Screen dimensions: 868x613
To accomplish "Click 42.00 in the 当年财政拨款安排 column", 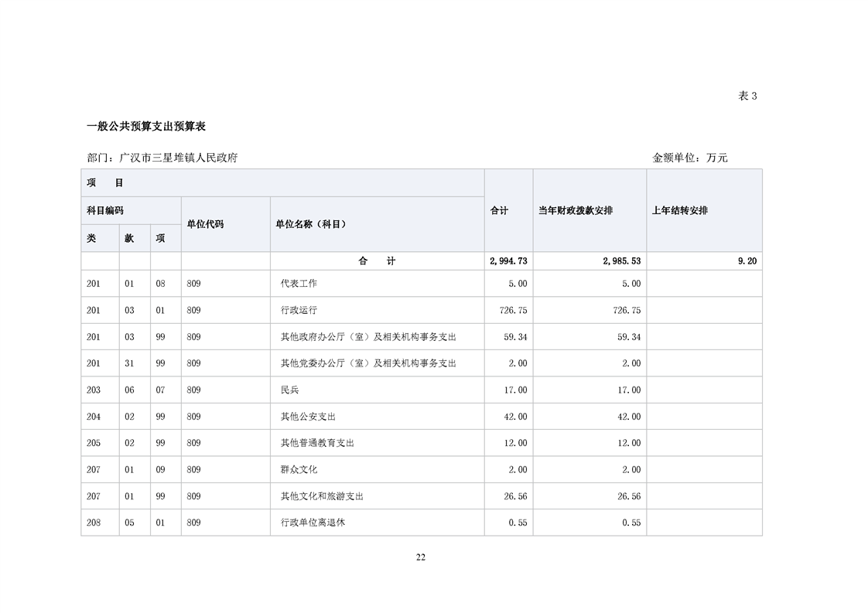I will (x=629, y=417).
